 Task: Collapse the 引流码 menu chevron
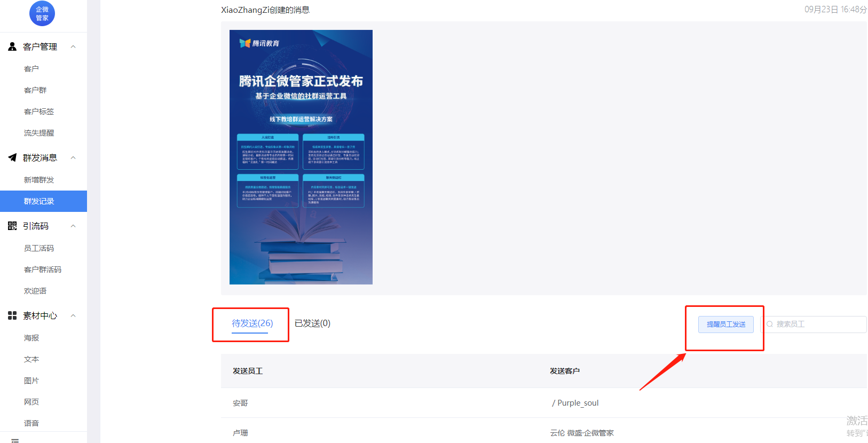tap(73, 226)
